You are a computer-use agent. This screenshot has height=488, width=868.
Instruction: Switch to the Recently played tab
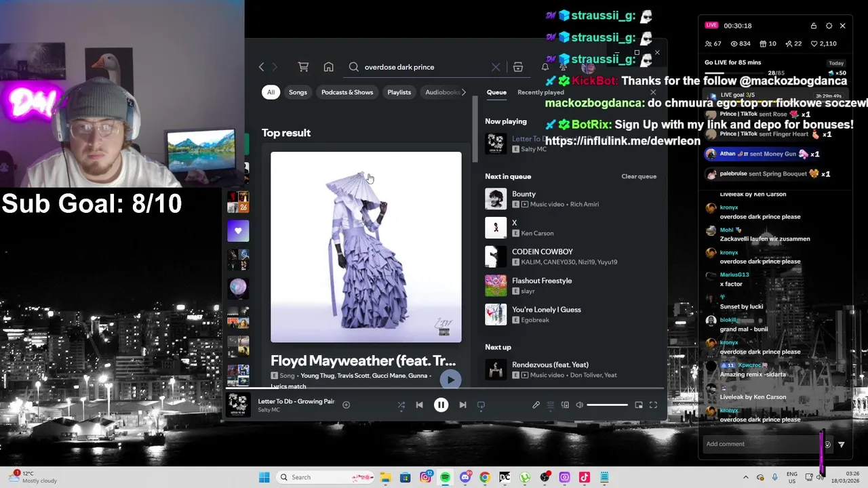(x=540, y=92)
